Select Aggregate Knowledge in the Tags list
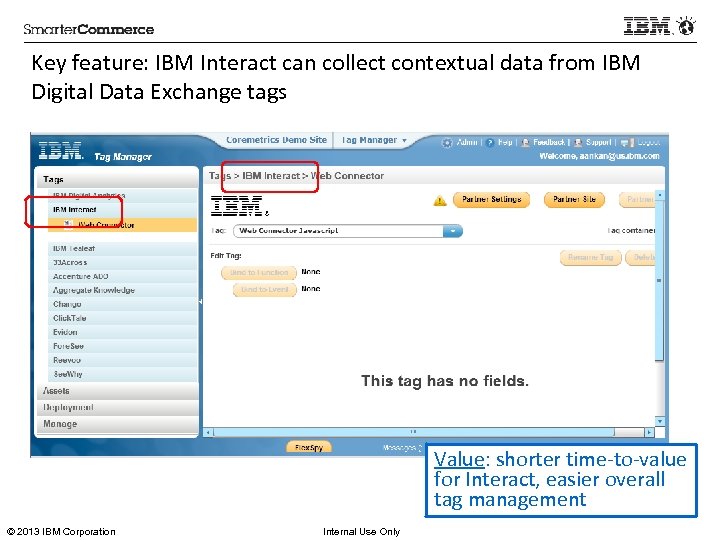The height and width of the screenshot is (540, 720). click(x=123, y=290)
